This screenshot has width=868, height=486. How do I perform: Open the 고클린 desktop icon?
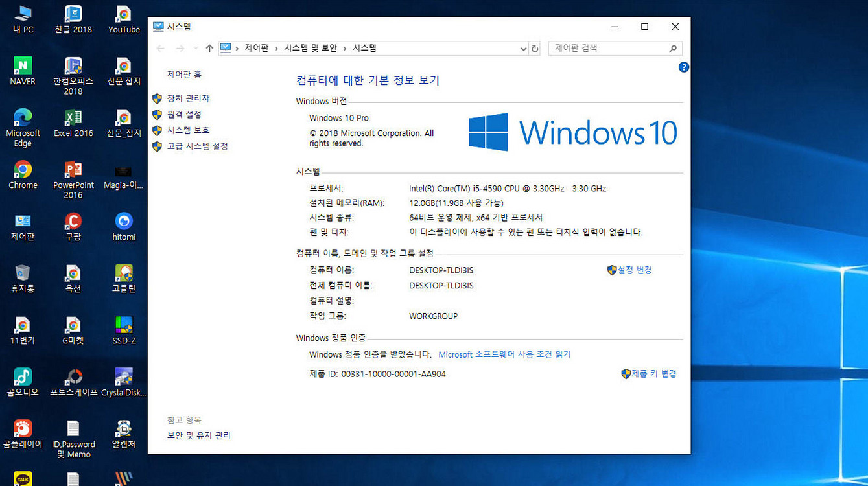(x=124, y=278)
